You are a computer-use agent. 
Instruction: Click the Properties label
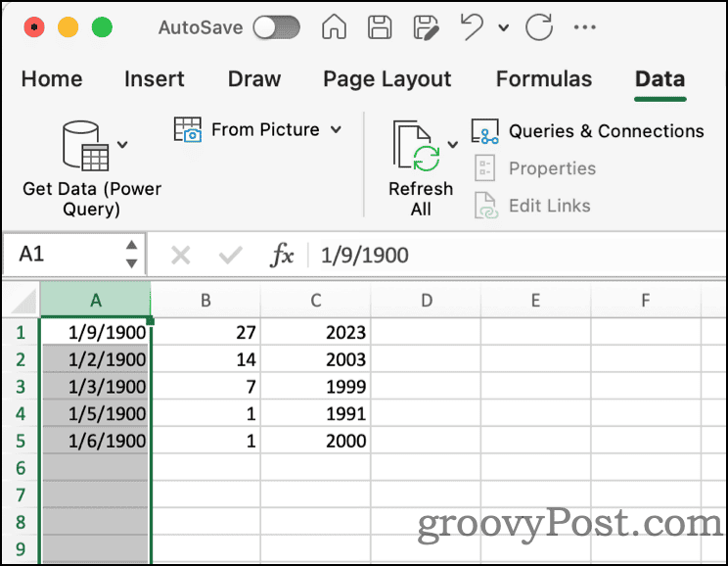(553, 168)
